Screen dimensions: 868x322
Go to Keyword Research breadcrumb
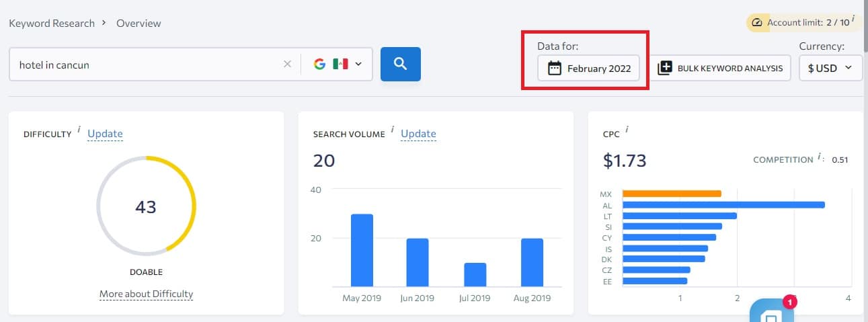[52, 23]
